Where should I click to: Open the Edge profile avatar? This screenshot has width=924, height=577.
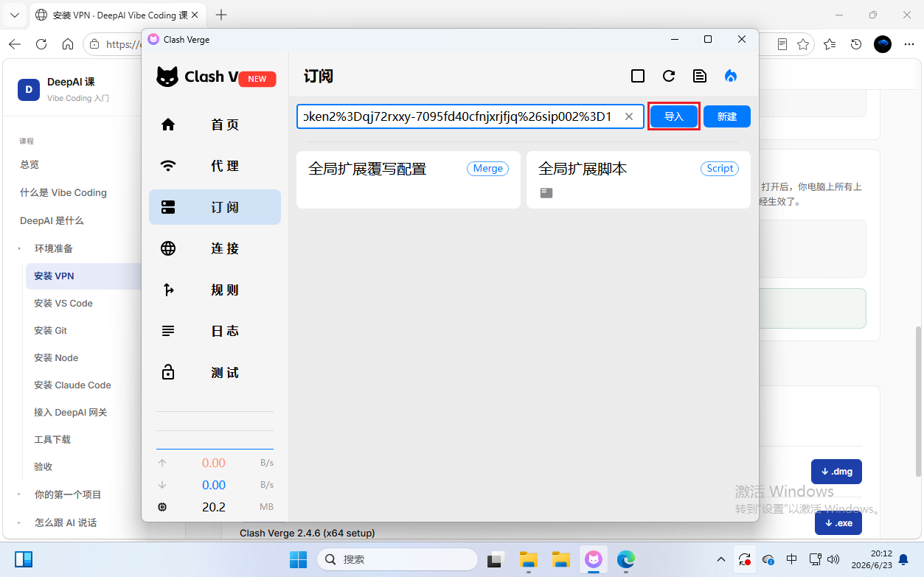point(883,44)
